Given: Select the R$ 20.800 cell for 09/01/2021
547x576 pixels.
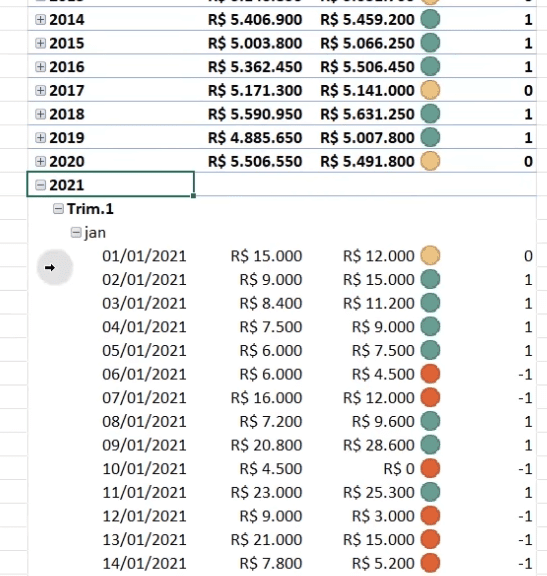Looking at the screenshot, I should [x=266, y=445].
